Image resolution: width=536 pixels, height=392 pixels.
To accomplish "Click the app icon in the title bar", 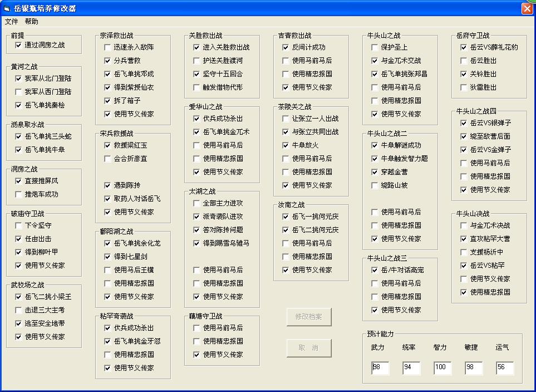I will click(x=7, y=8).
